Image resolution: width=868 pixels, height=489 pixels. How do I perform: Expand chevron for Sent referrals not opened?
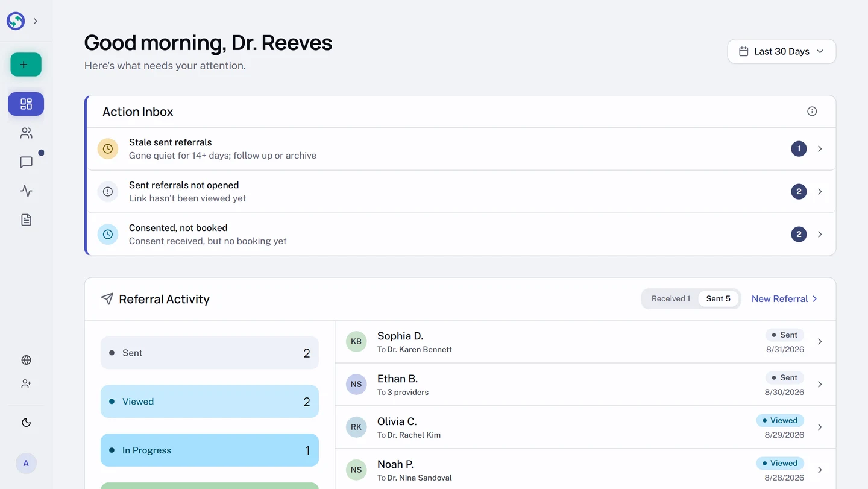820,191
